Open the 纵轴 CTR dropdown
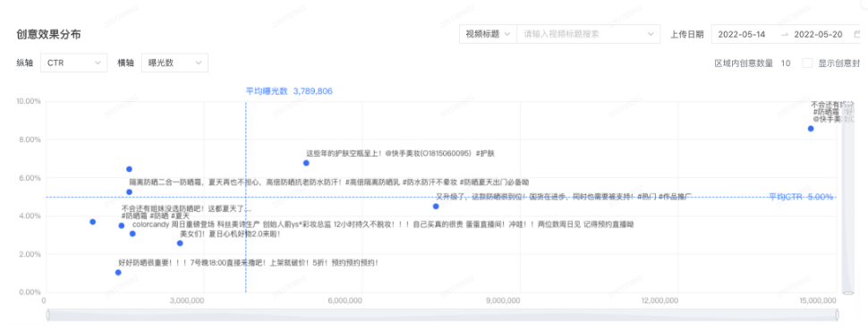868x331 pixels. tap(74, 64)
